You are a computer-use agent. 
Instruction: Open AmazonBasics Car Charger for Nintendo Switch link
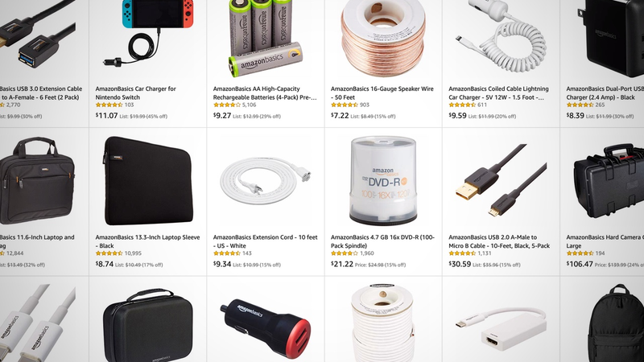[135, 93]
